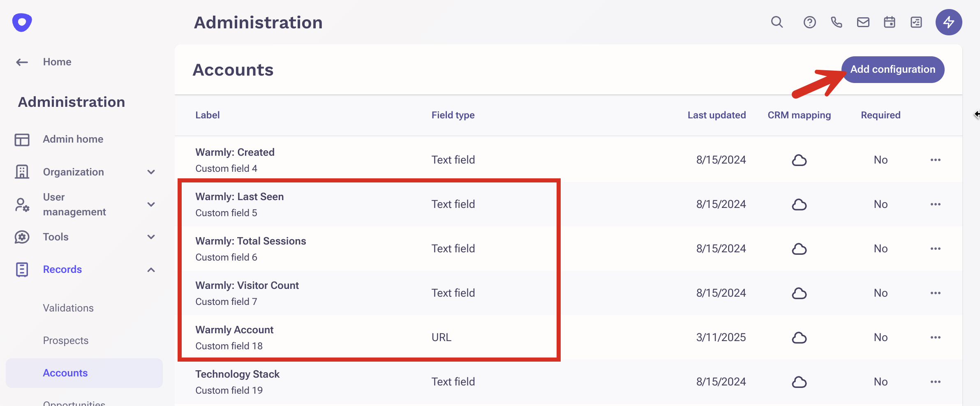Open the mail envelope icon
The width and height of the screenshot is (980, 406).
coord(863,22)
